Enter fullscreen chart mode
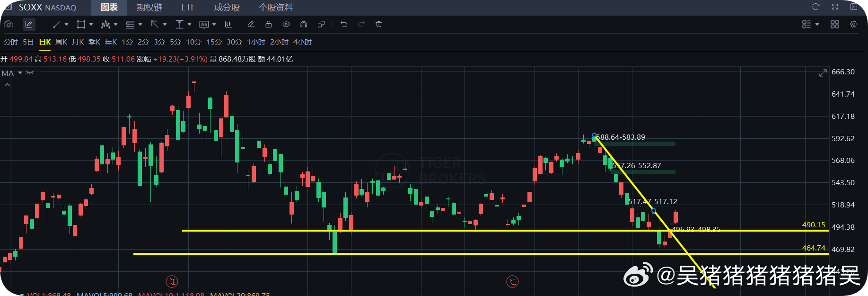Screen dimensions: 868x296 point(835,7)
